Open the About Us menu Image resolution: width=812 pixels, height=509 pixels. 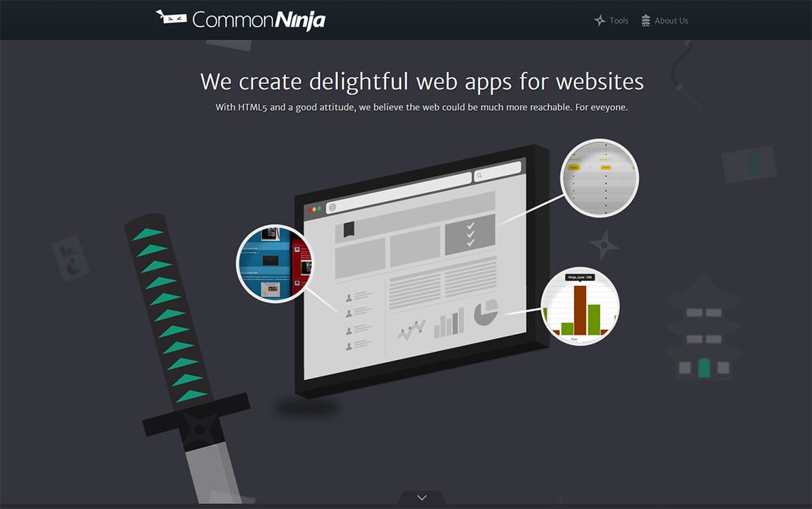pos(671,20)
